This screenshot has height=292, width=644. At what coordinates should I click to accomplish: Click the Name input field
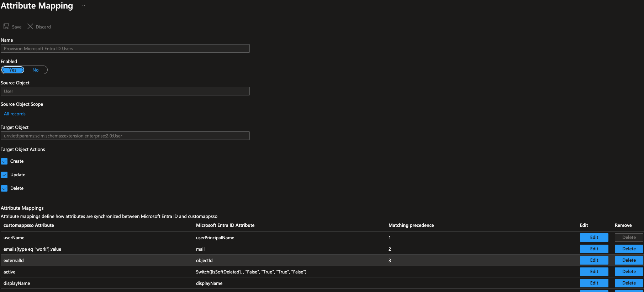pos(125,48)
